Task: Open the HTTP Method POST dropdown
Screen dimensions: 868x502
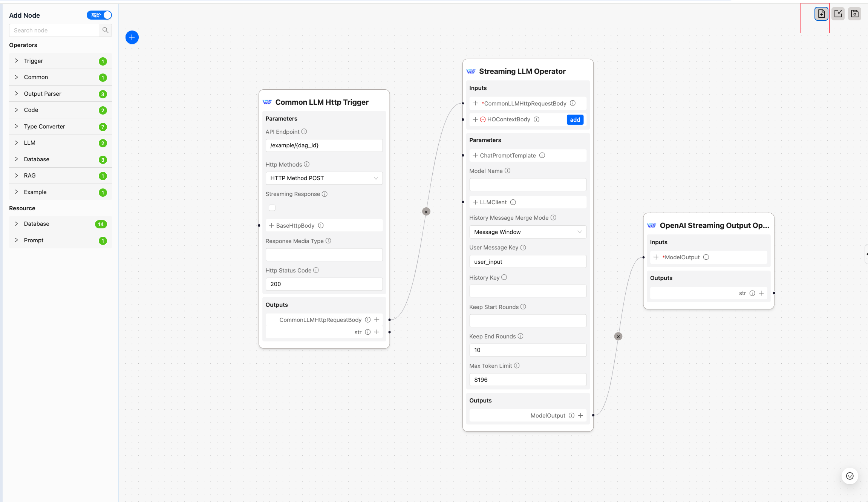Action: click(324, 178)
